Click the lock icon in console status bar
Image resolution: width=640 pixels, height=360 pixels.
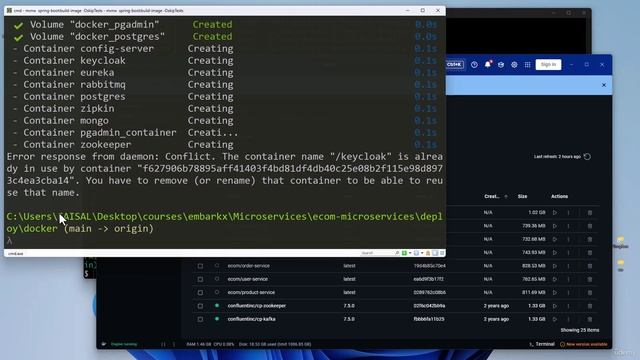click(x=428, y=253)
